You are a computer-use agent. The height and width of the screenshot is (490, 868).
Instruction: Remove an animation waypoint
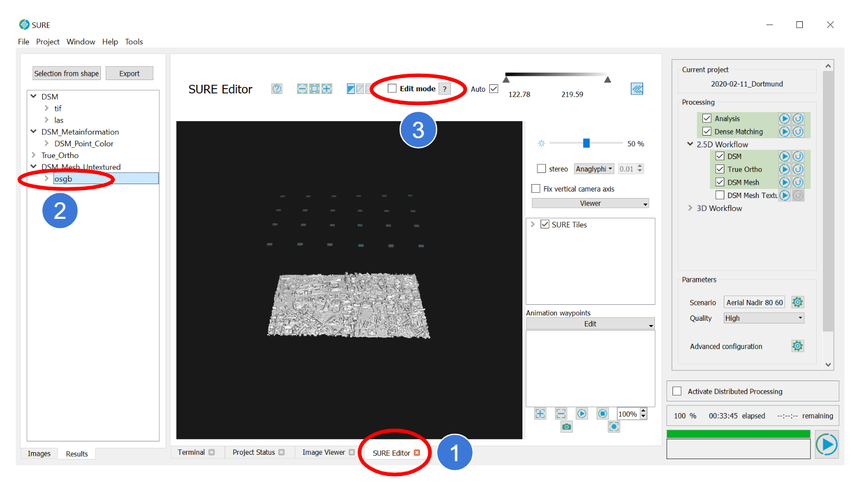point(561,414)
